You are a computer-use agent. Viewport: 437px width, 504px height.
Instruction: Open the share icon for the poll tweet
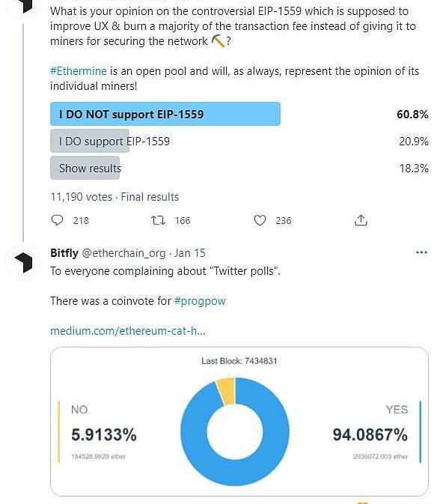tap(361, 220)
